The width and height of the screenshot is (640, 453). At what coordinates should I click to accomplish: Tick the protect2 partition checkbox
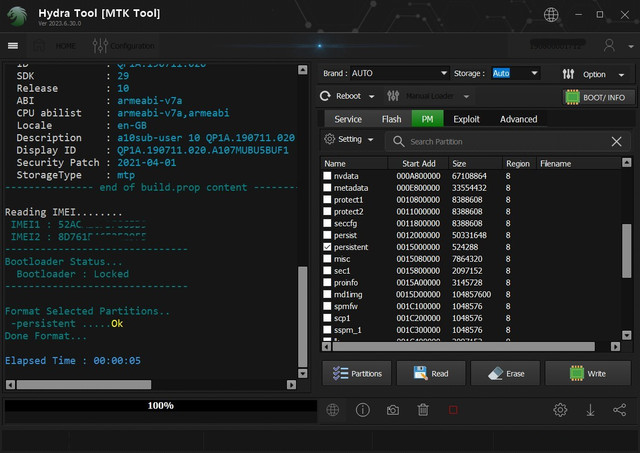pos(327,211)
